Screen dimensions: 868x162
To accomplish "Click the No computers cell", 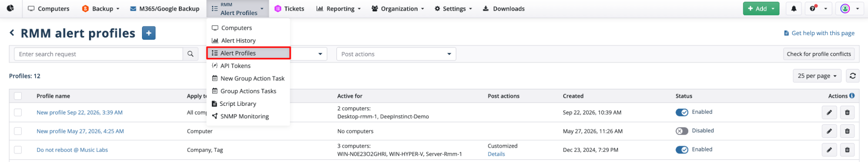I will pyautogui.click(x=355, y=131).
